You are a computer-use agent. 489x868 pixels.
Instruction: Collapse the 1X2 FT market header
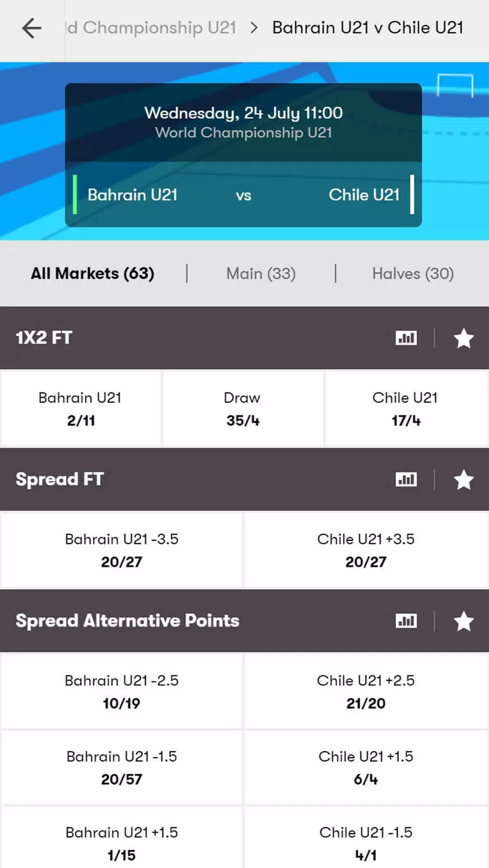pyautogui.click(x=196, y=338)
